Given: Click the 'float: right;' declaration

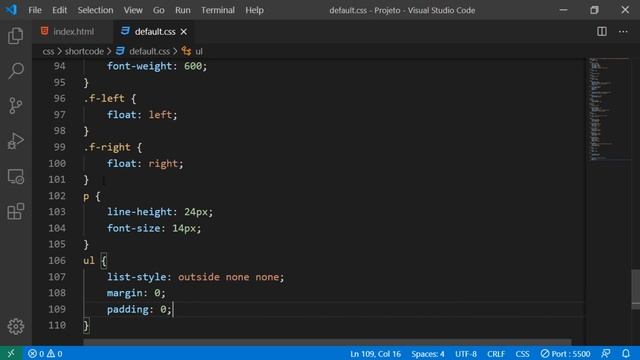Looking at the screenshot, I should pos(145,163).
